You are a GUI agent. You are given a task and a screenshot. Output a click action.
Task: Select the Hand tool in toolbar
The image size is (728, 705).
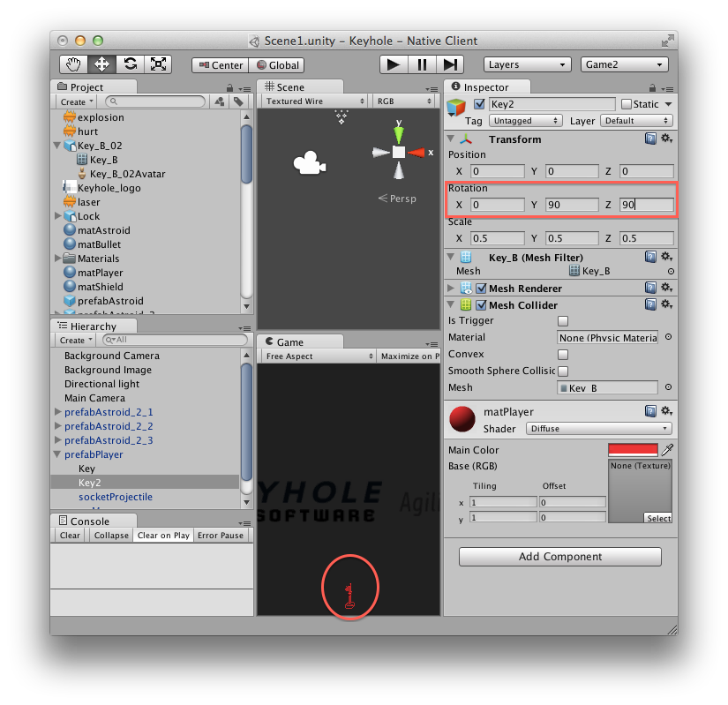pyautogui.click(x=74, y=64)
